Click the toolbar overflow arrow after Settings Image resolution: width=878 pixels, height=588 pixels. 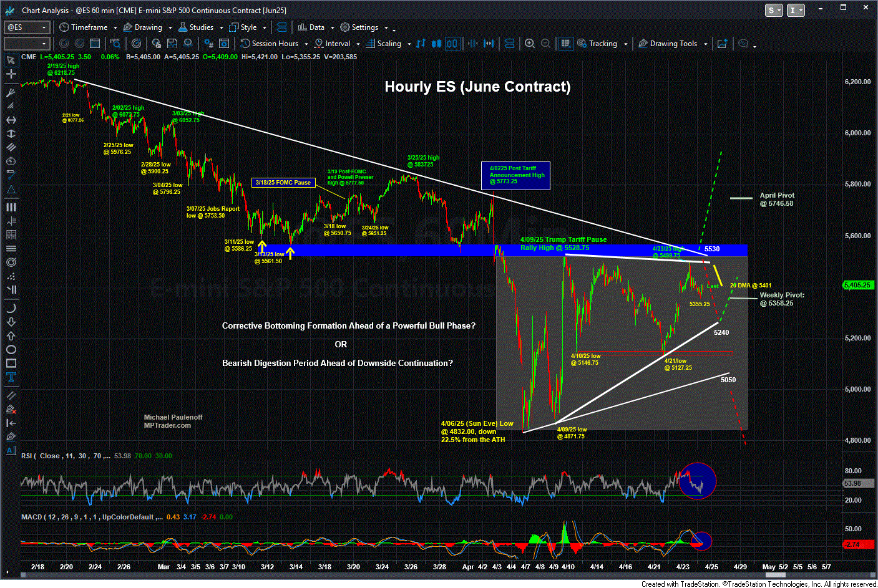pos(394,29)
